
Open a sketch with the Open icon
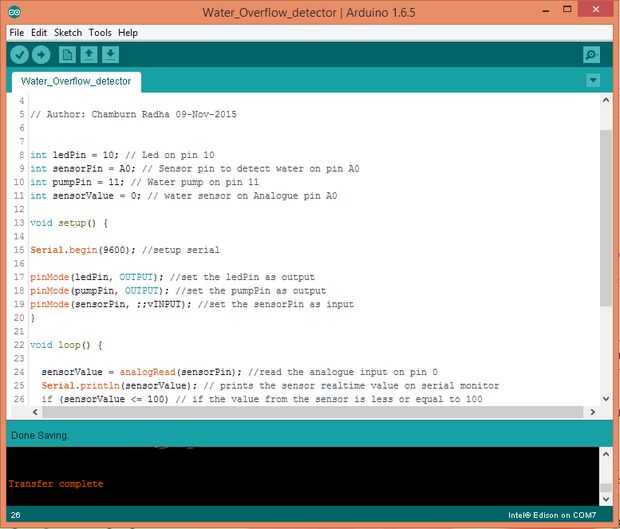89,55
